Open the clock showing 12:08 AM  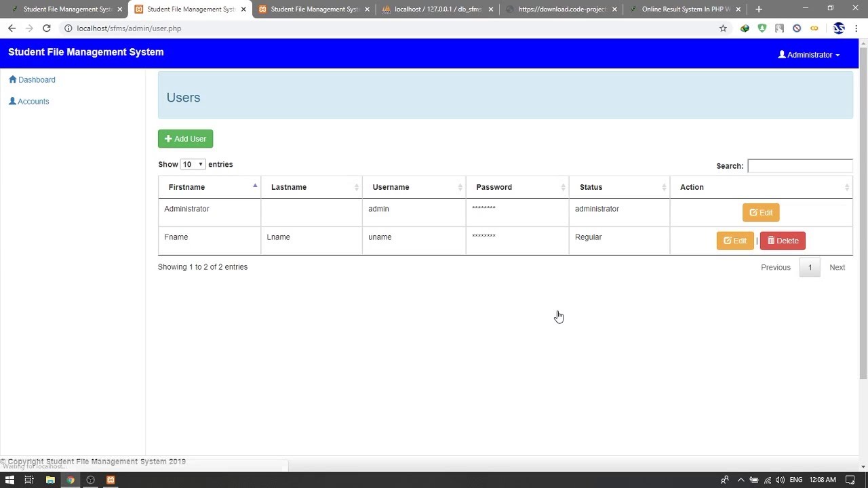[x=823, y=480]
